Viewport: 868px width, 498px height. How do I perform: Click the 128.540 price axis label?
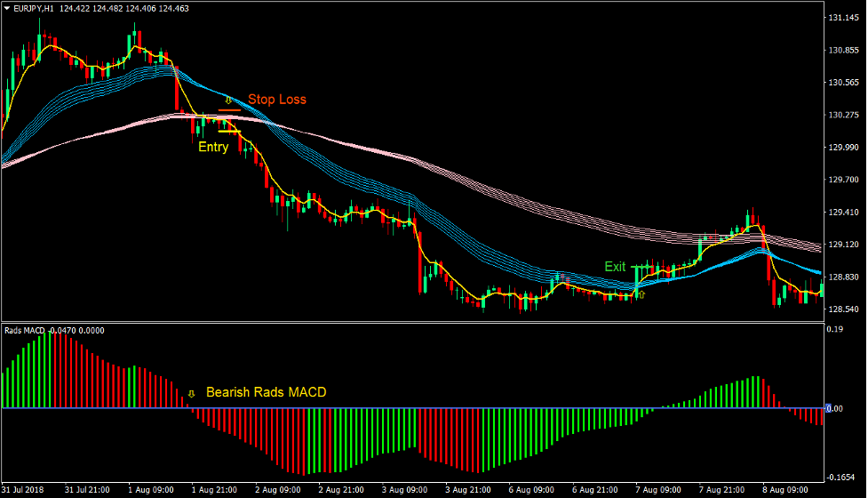(843, 309)
